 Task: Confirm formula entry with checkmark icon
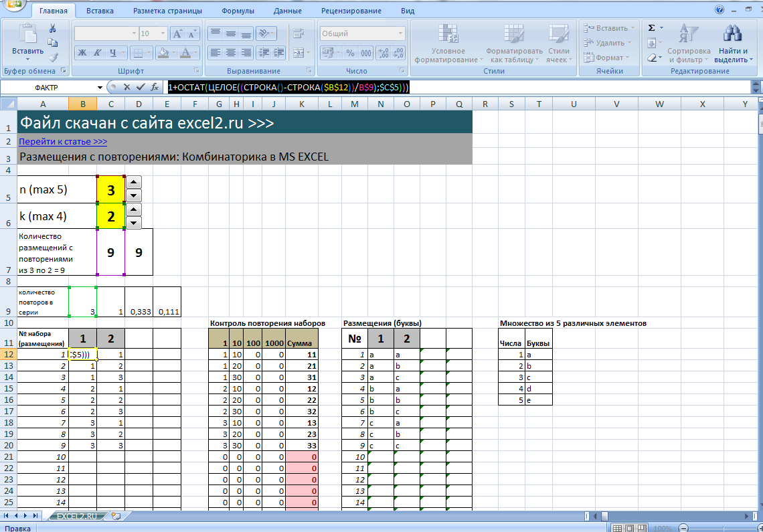pos(141,87)
